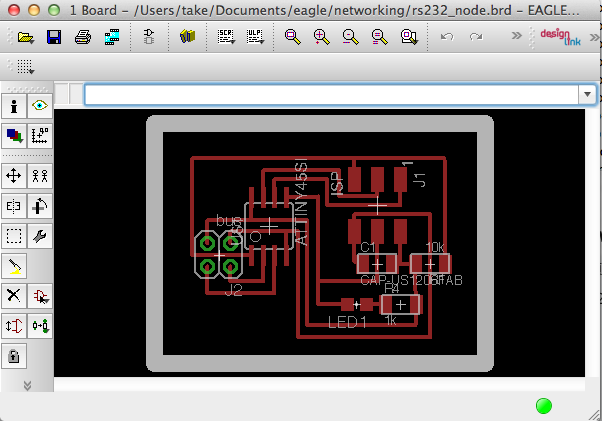Click the LED1 component label

coord(347,322)
